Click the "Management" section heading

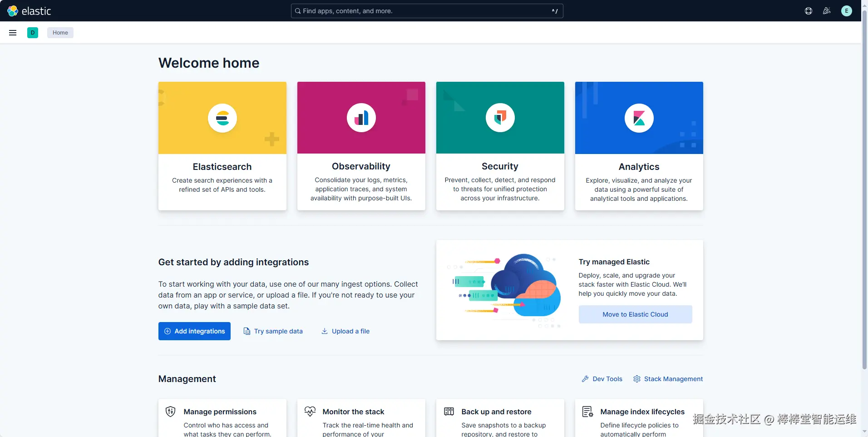(x=187, y=379)
